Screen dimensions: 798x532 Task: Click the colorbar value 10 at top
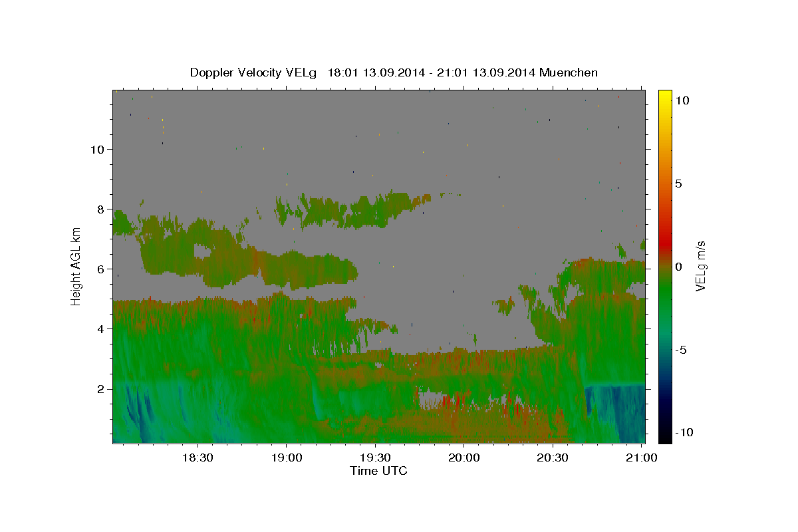tap(682, 100)
